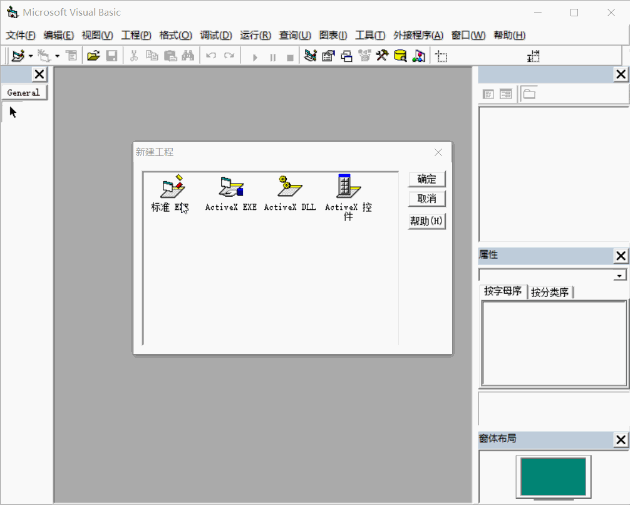Open the 查询(U) menu
Viewport: 630px width, 505px height.
[295, 35]
